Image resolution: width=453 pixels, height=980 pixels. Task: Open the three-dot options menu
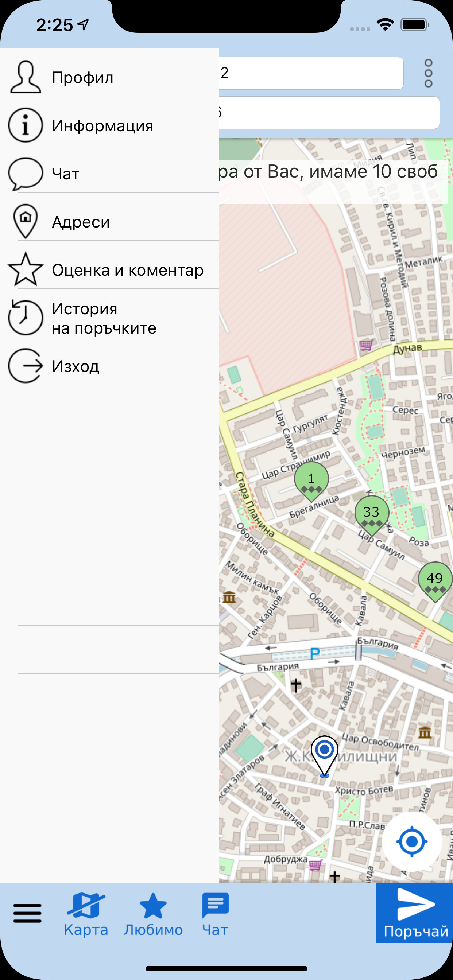428,73
